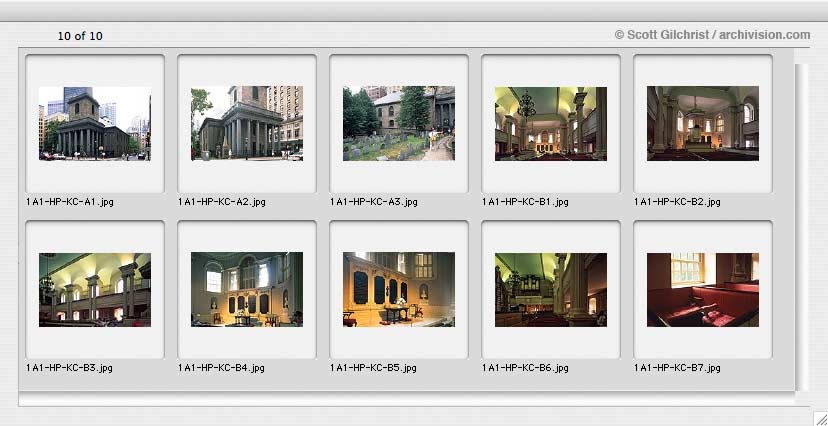Click the window resize grip corner
This screenshot has height=426, width=828.
tap(820, 418)
